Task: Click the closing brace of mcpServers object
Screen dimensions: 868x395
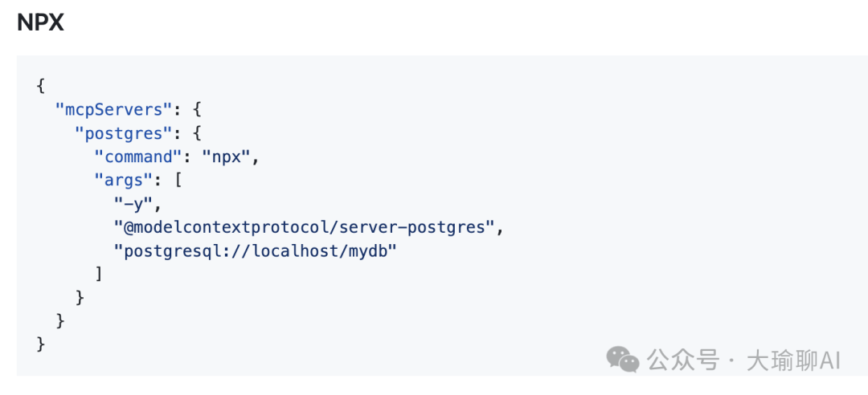Action: click(x=61, y=321)
